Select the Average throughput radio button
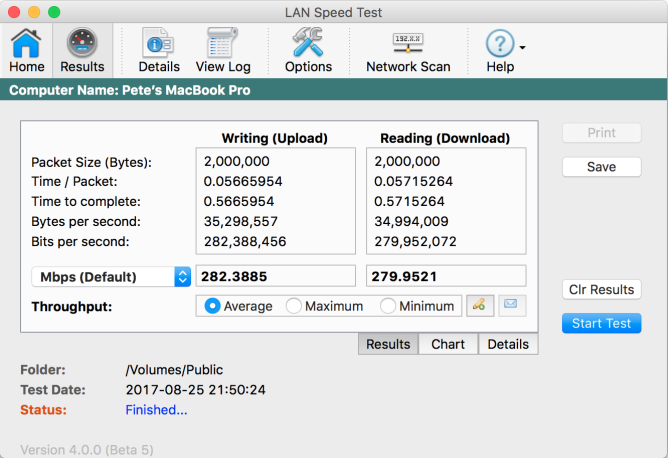The image size is (668, 458). pyautogui.click(x=212, y=306)
